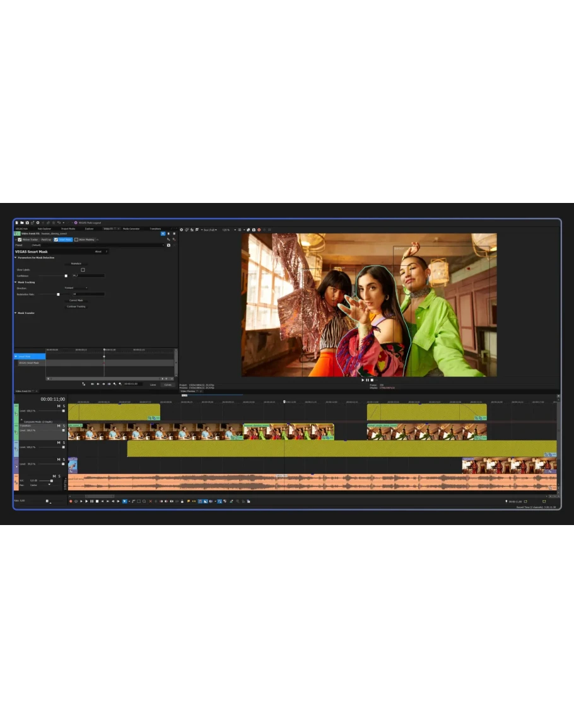Toggle the Motion Tracker checkbox
Screen dimensions: 574x728
pos(20,240)
